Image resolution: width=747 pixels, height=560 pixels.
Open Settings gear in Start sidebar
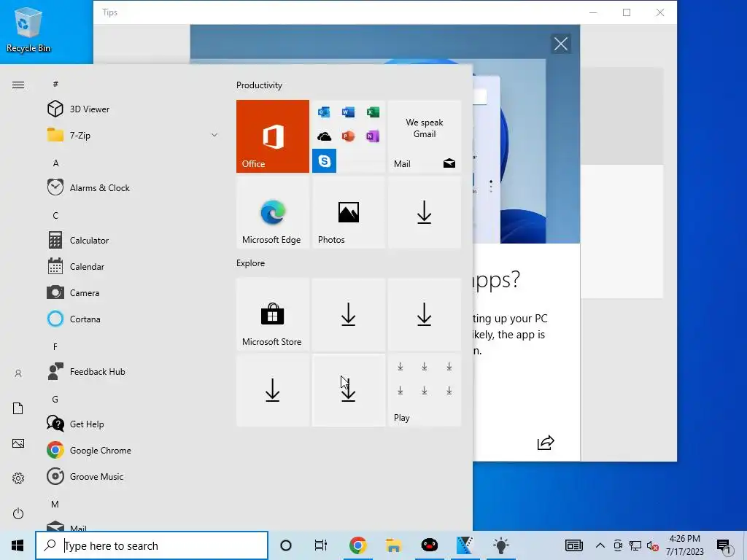pos(18,478)
